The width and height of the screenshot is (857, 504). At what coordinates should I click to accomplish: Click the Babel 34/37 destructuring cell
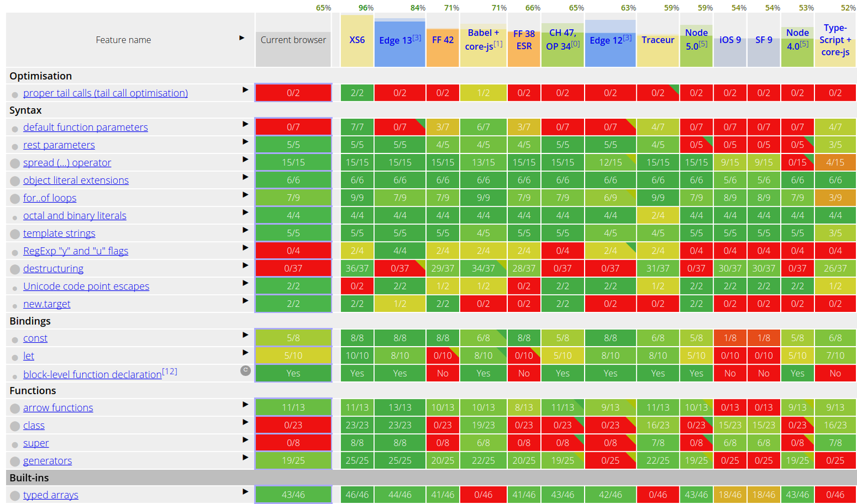(483, 268)
